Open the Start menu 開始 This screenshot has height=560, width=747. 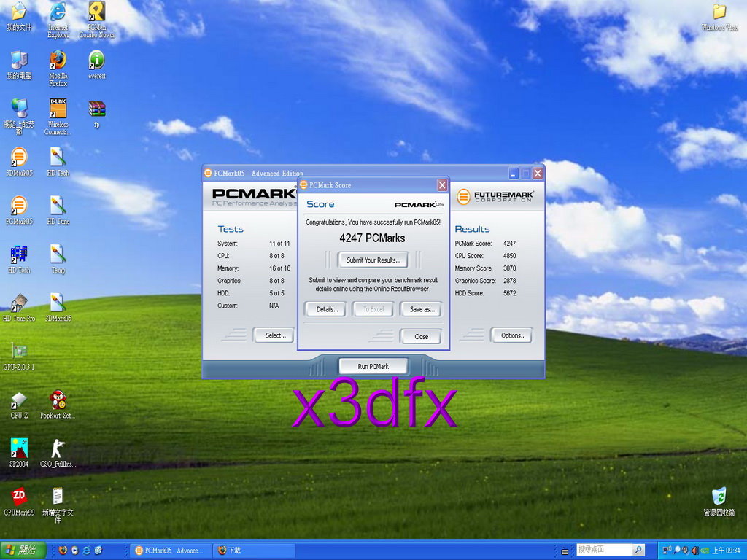pos(23,551)
